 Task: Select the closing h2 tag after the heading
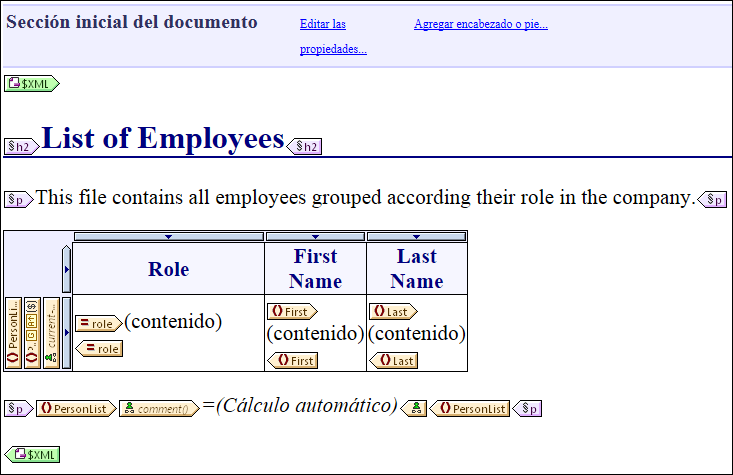(x=304, y=147)
